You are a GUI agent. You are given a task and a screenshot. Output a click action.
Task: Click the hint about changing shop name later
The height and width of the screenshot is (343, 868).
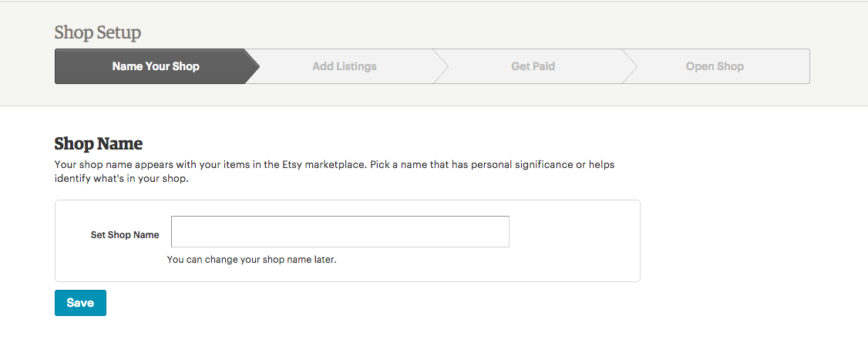(252, 260)
